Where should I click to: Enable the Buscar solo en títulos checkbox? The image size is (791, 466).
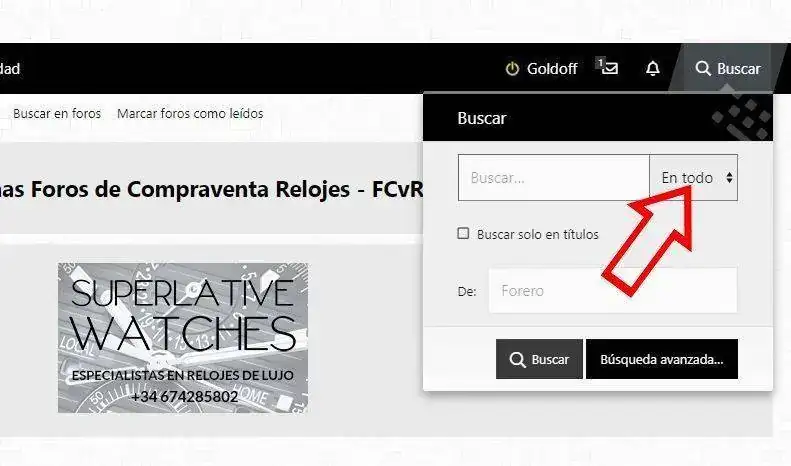[x=463, y=233]
